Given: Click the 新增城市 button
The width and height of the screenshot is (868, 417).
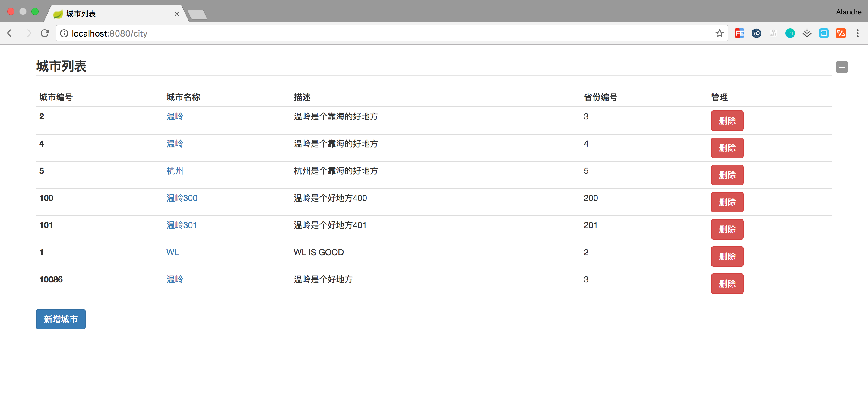Looking at the screenshot, I should 61,319.
